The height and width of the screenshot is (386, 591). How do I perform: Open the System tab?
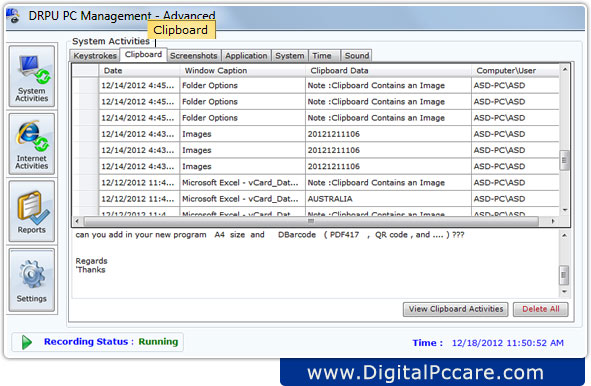(x=289, y=56)
